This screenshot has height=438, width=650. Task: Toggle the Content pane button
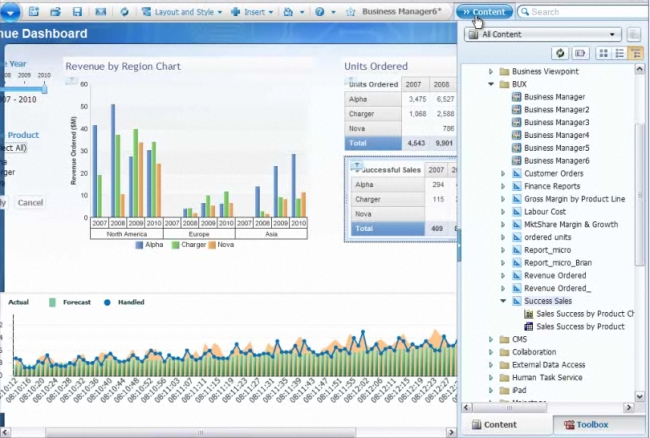(x=484, y=12)
